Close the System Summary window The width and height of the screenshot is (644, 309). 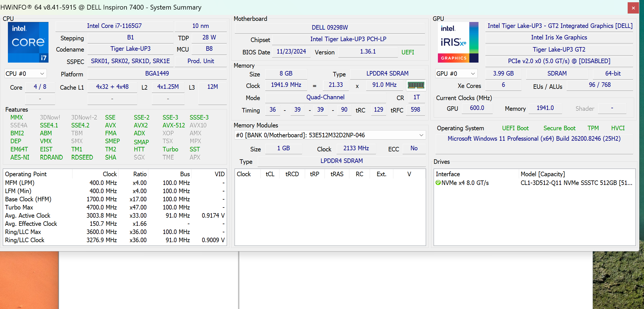(633, 8)
